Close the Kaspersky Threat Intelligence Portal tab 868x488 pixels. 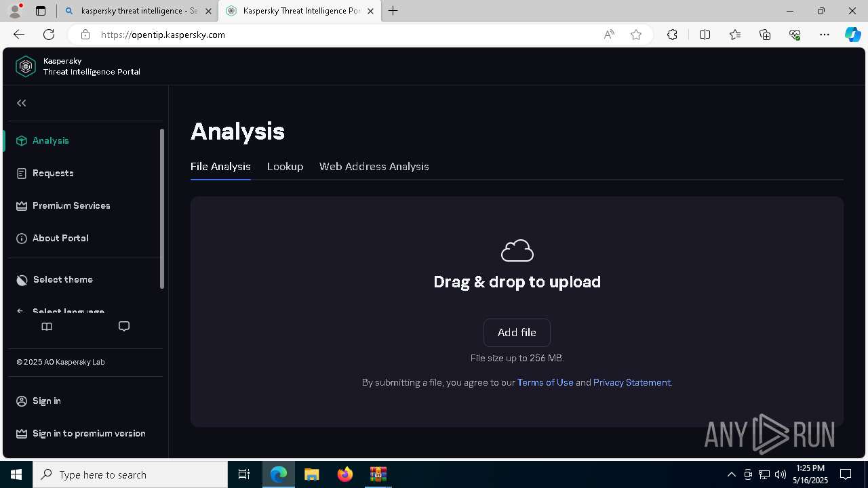(x=370, y=11)
